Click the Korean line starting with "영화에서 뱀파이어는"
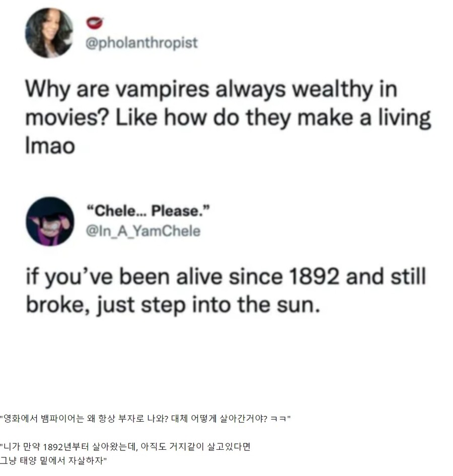 145,418
